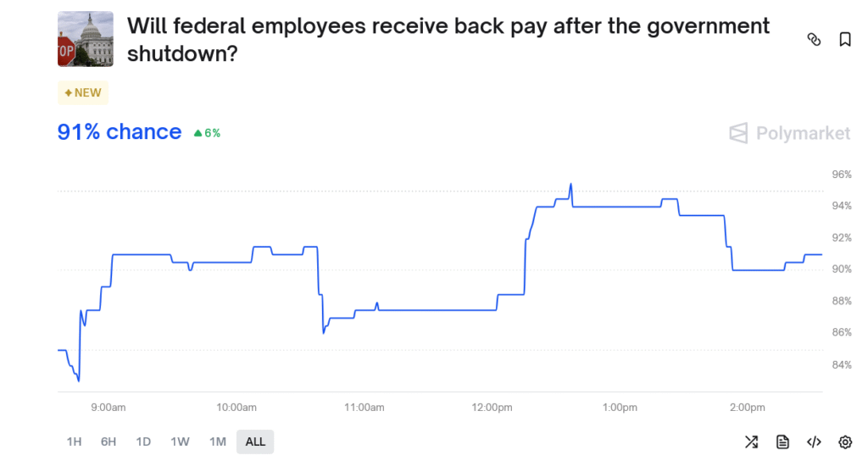
Task: Click the NEW badge
Action: pyautogui.click(x=83, y=92)
